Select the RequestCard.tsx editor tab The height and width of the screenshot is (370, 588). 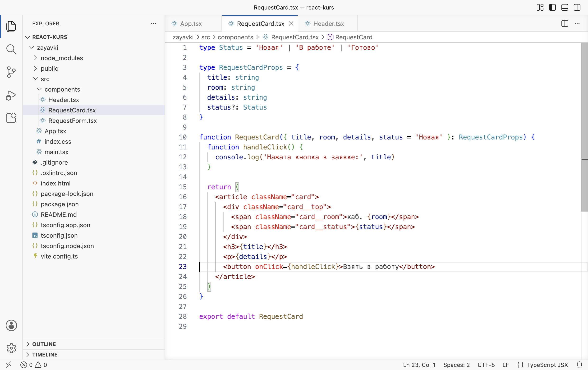(260, 23)
